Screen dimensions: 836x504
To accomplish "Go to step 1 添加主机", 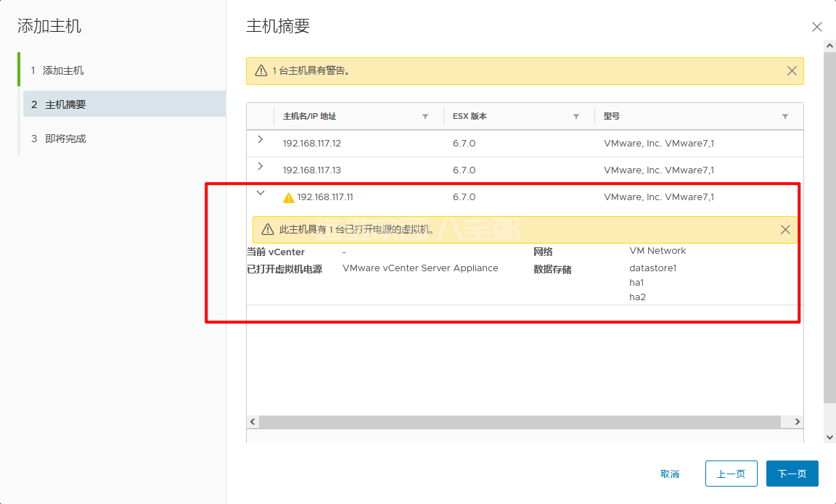I will [x=63, y=70].
